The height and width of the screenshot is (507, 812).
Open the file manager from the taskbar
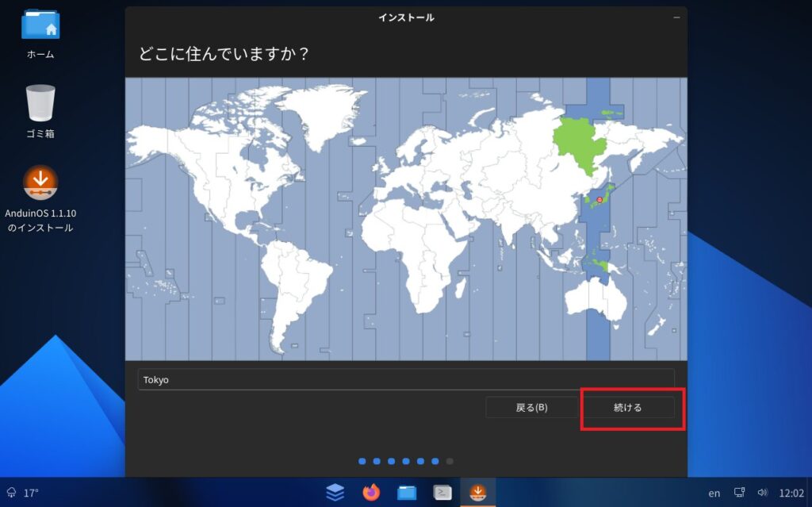[407, 493]
